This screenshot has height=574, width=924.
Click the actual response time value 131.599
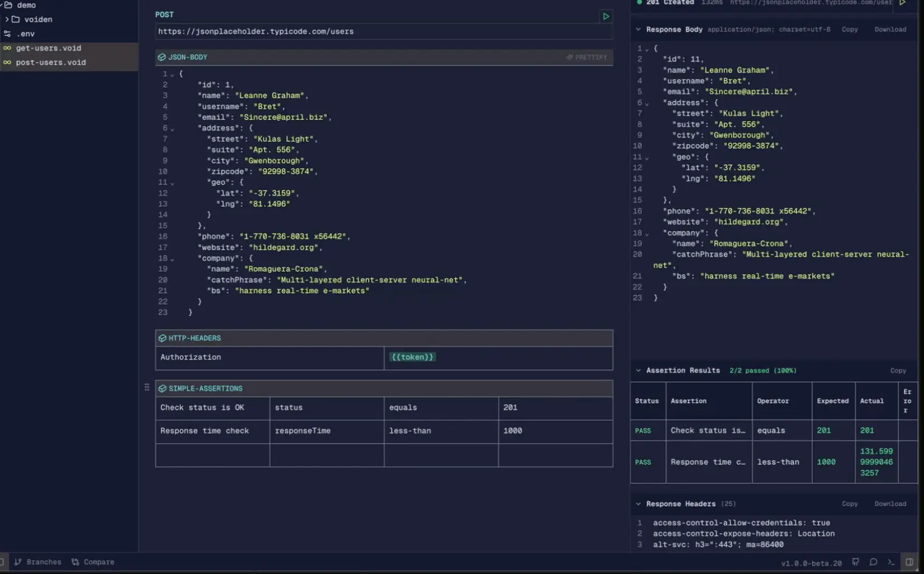point(877,462)
